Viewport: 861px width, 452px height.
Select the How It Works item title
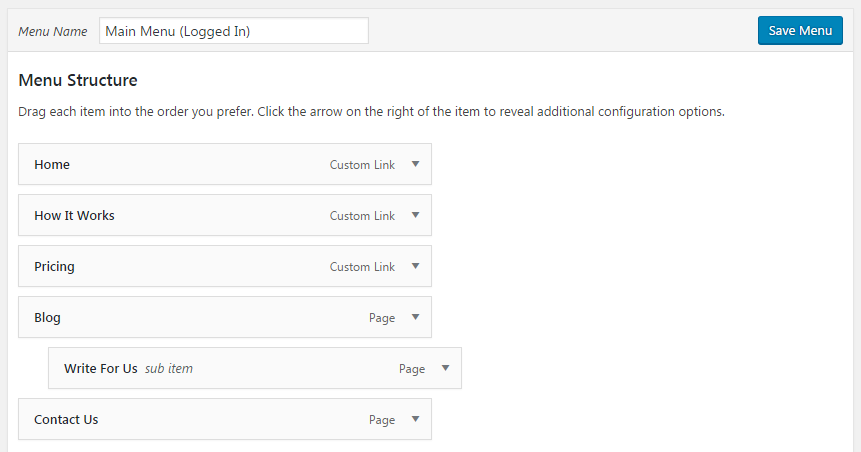pyautogui.click(x=74, y=216)
